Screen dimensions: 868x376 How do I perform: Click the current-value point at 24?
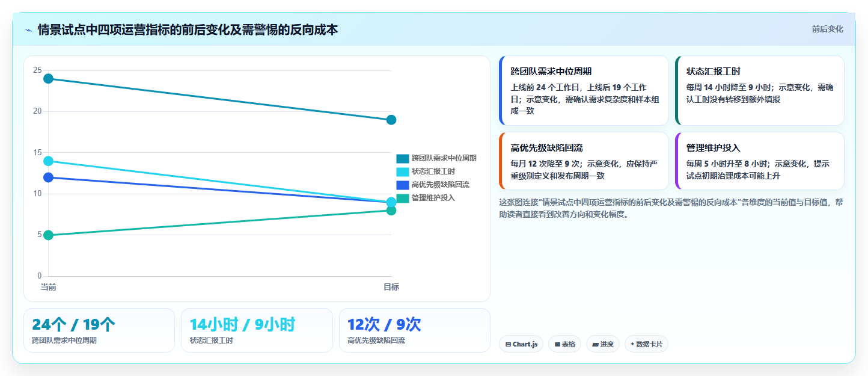tap(49, 79)
